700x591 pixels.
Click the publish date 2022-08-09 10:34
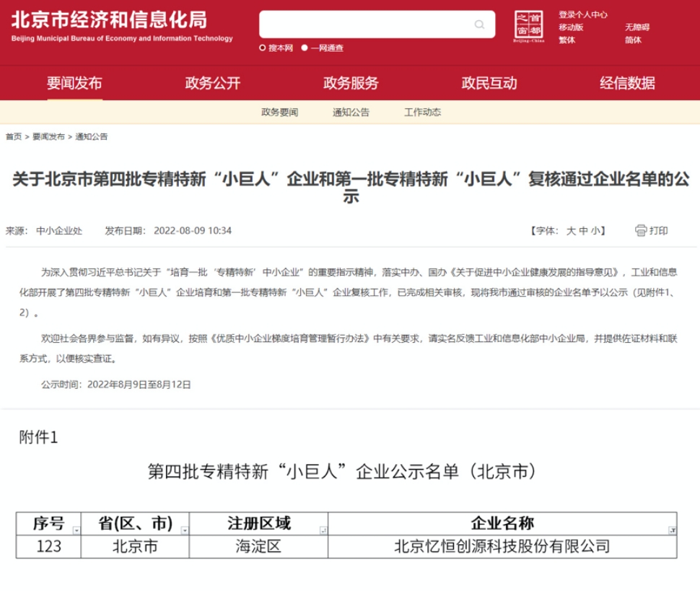click(x=193, y=231)
